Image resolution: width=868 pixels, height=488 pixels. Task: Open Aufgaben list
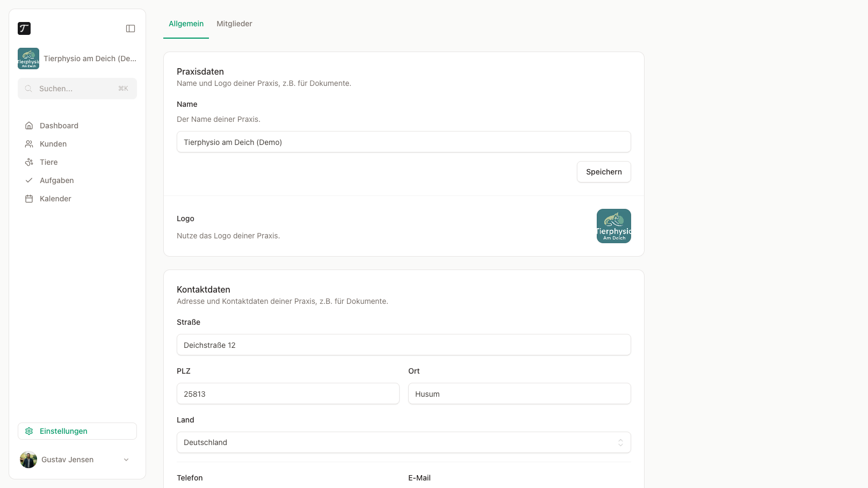click(x=77, y=180)
